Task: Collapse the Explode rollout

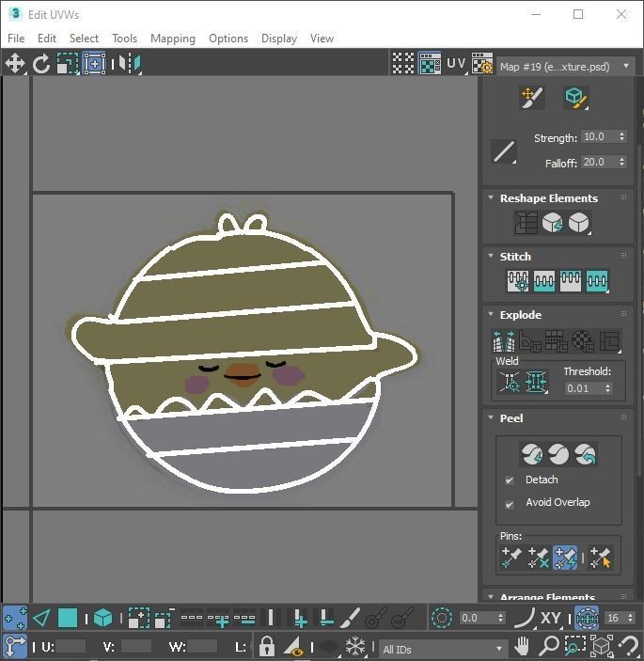Action: (491, 314)
